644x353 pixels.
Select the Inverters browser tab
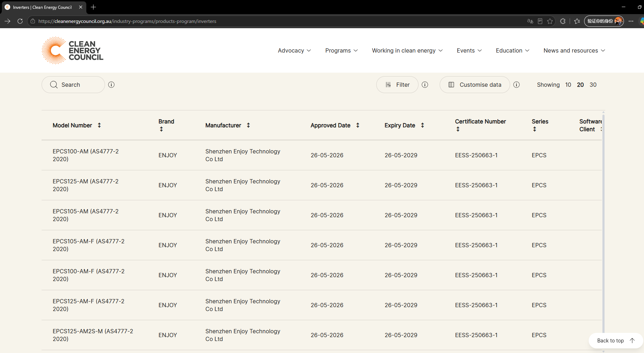pos(44,7)
